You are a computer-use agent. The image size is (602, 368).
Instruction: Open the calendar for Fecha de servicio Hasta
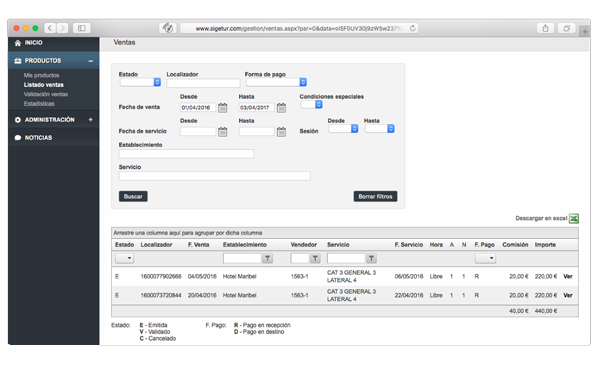(x=281, y=132)
